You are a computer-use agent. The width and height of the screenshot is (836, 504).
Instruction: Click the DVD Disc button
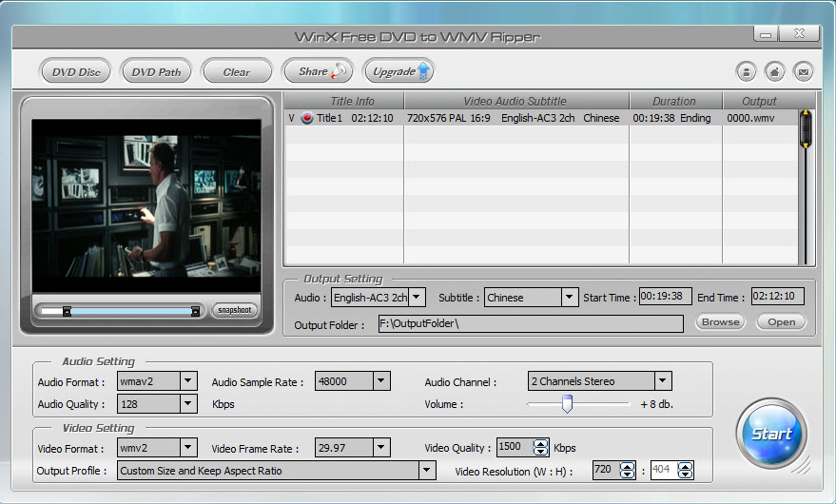[75, 71]
